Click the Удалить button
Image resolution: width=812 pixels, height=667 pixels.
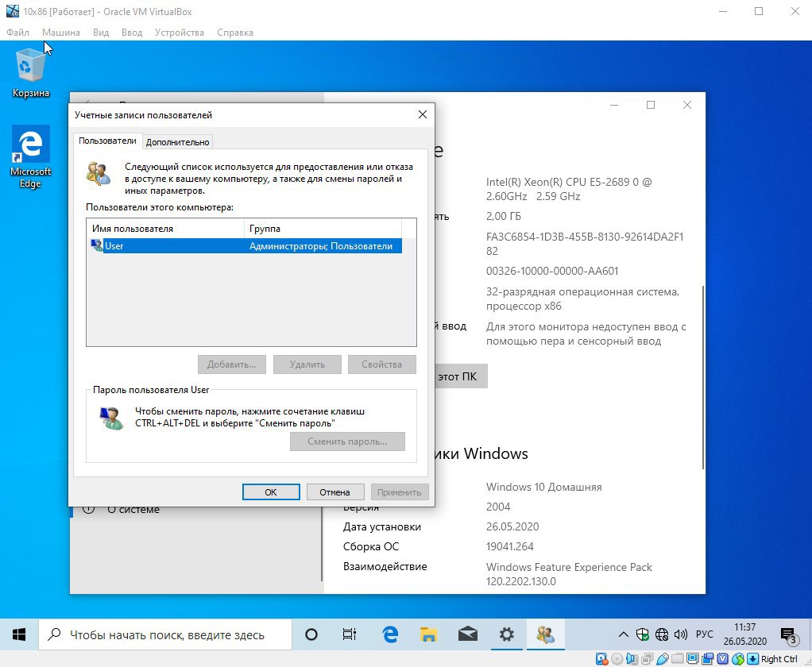tap(307, 364)
